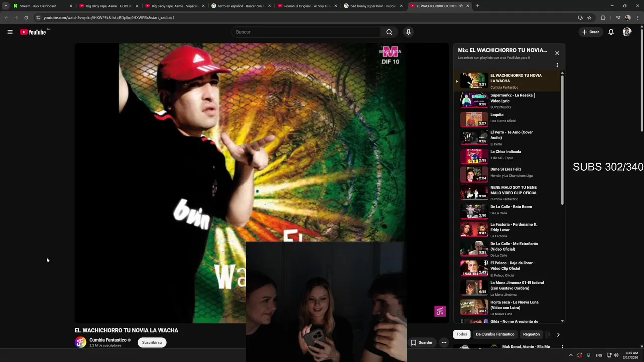Viewport: 644px width, 362px height.
Task: Click the address bar URL
Action: [109, 17]
